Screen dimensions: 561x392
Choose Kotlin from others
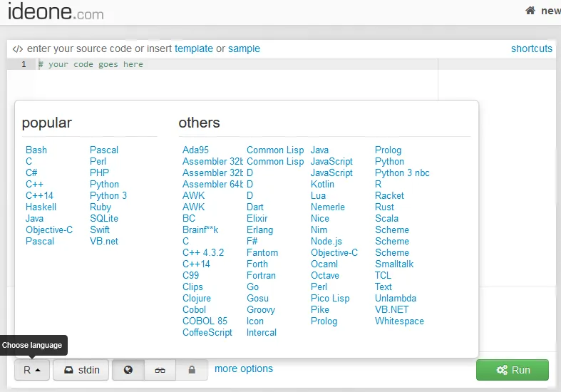(322, 184)
